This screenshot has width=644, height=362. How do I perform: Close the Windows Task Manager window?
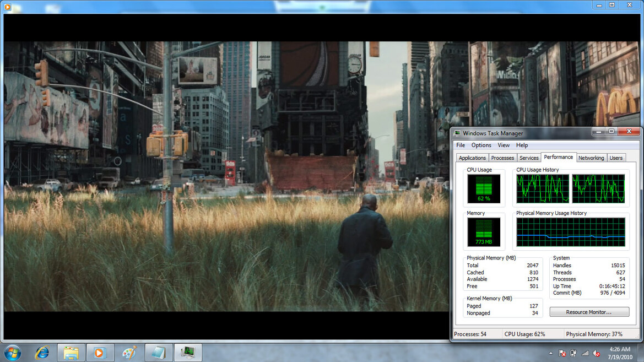[x=629, y=132]
